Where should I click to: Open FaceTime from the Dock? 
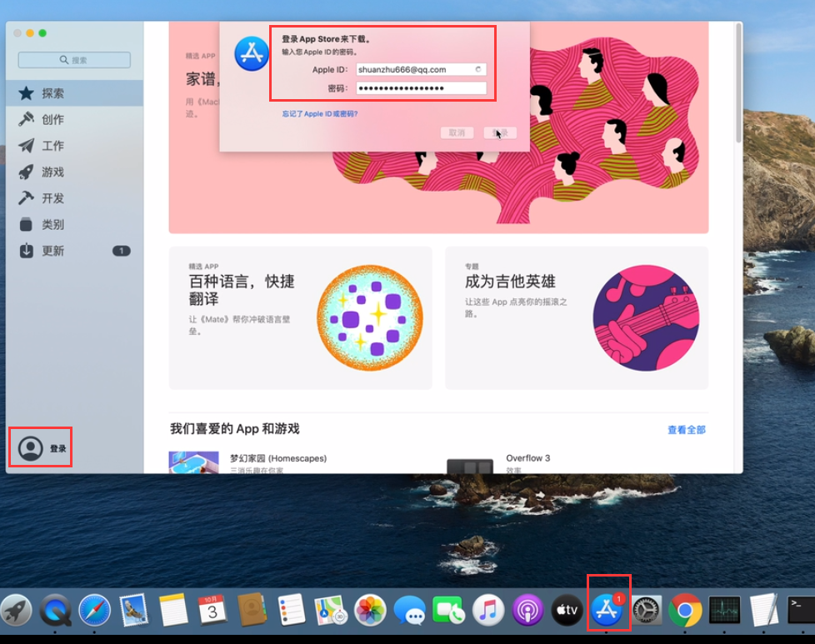coord(448,610)
